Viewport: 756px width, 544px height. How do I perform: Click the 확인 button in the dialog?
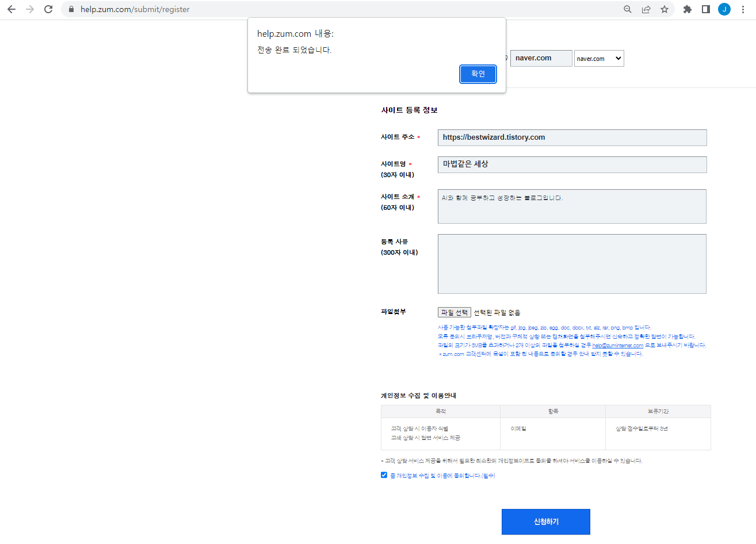click(x=478, y=74)
